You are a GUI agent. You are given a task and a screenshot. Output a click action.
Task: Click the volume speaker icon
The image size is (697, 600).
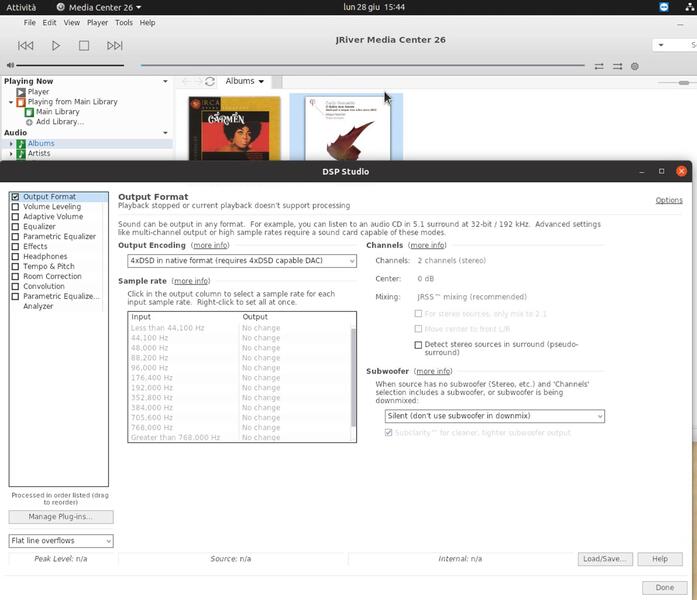[9, 66]
